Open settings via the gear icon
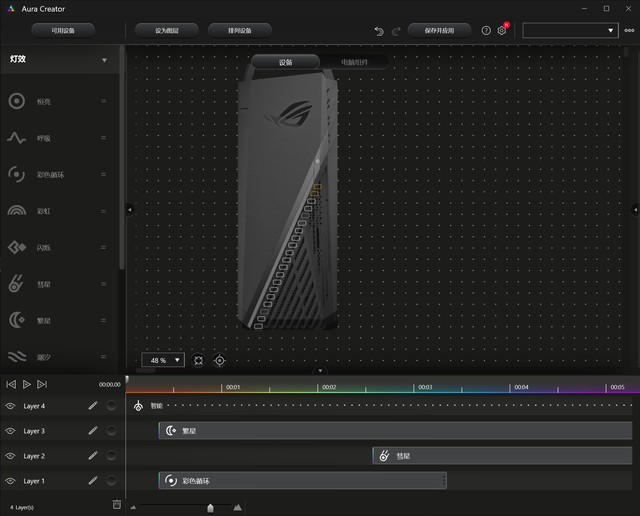Image resolution: width=640 pixels, height=516 pixels. click(502, 31)
